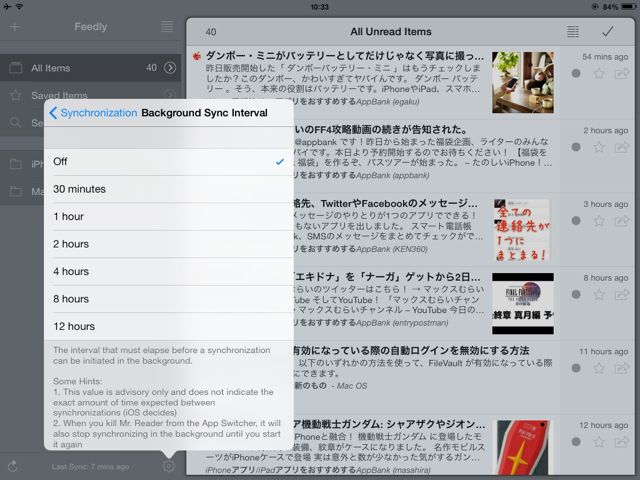Viewport: 640px width, 480px height.
Task: Select the 8 hours sync interval
Action: coord(169,299)
